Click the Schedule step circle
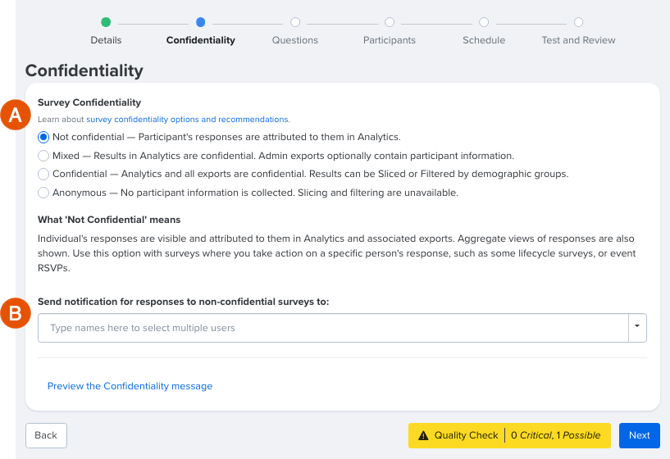The image size is (670, 459). pos(484,22)
